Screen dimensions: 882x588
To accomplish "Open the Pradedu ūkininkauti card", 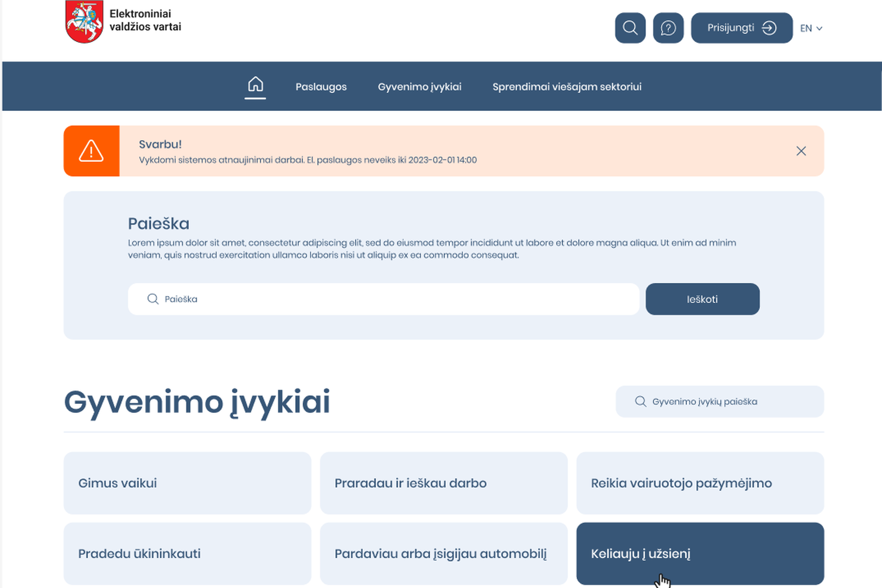I will click(187, 554).
